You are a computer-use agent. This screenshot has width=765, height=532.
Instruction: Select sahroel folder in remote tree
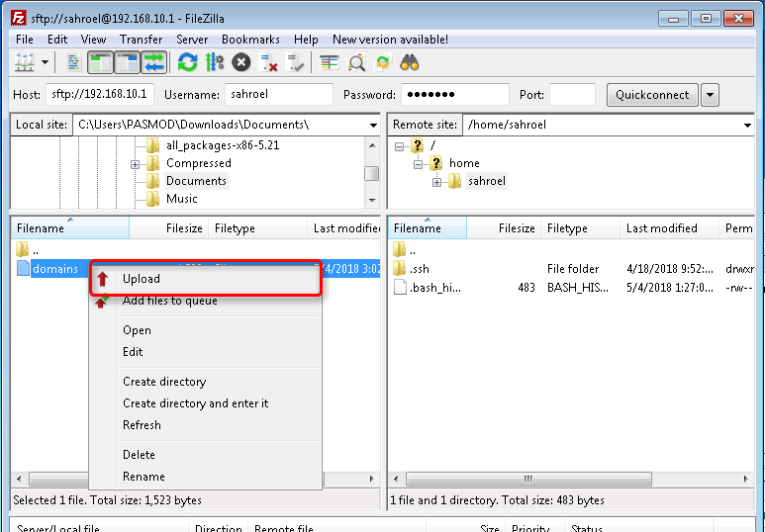(487, 181)
